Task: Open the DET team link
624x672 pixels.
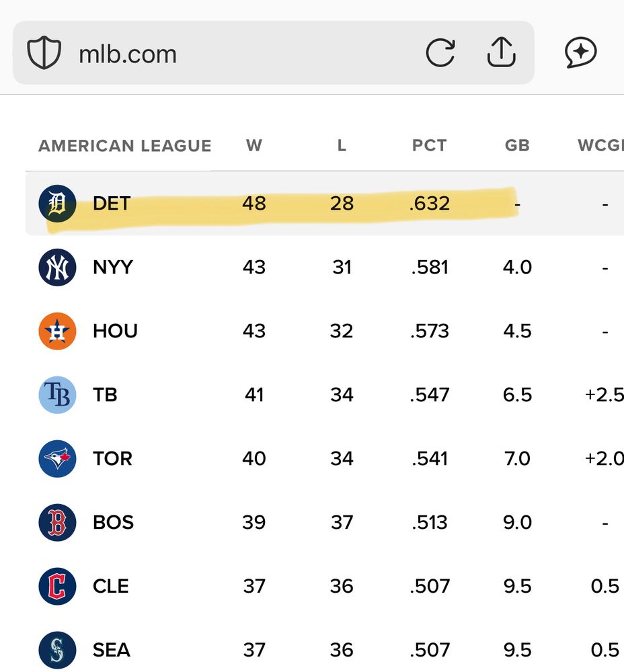Action: click(x=112, y=204)
